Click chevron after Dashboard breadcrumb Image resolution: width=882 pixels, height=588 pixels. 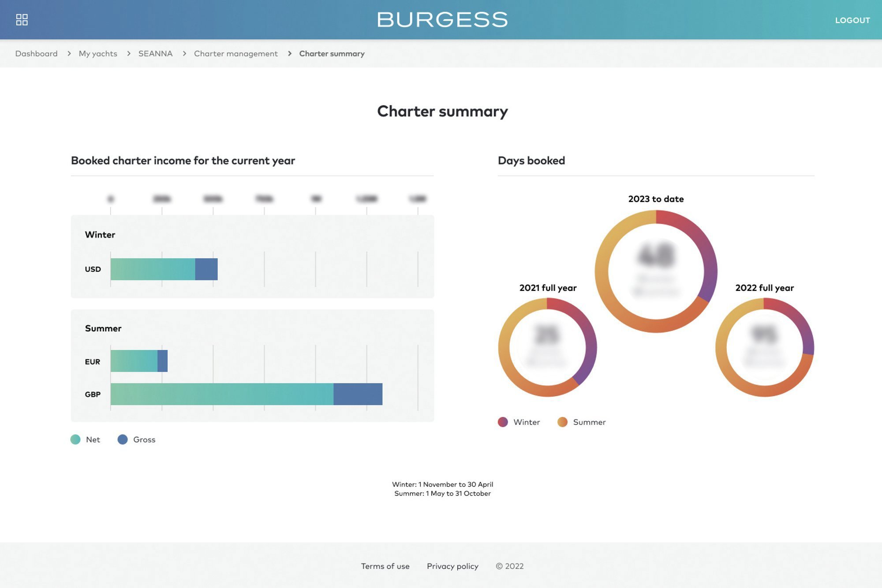[69, 53]
